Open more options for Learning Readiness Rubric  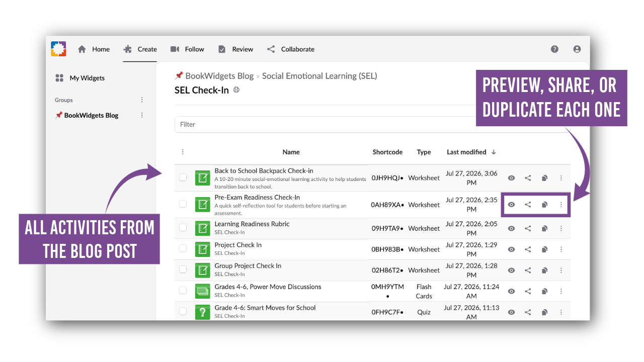pos(561,228)
